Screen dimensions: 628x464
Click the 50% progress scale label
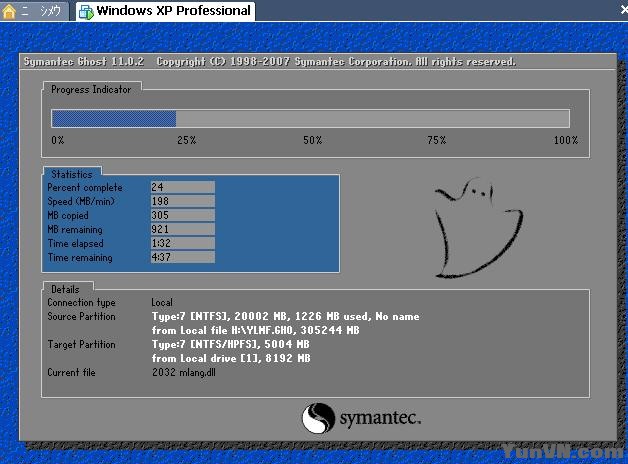click(312, 140)
